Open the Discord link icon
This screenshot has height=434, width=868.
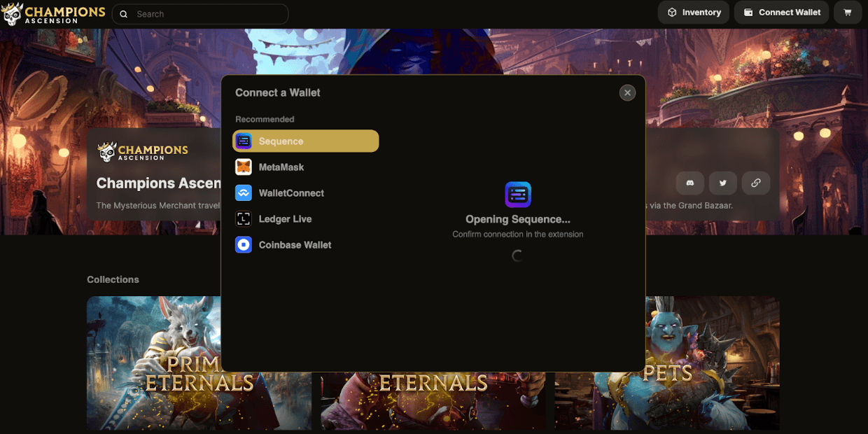pyautogui.click(x=690, y=183)
